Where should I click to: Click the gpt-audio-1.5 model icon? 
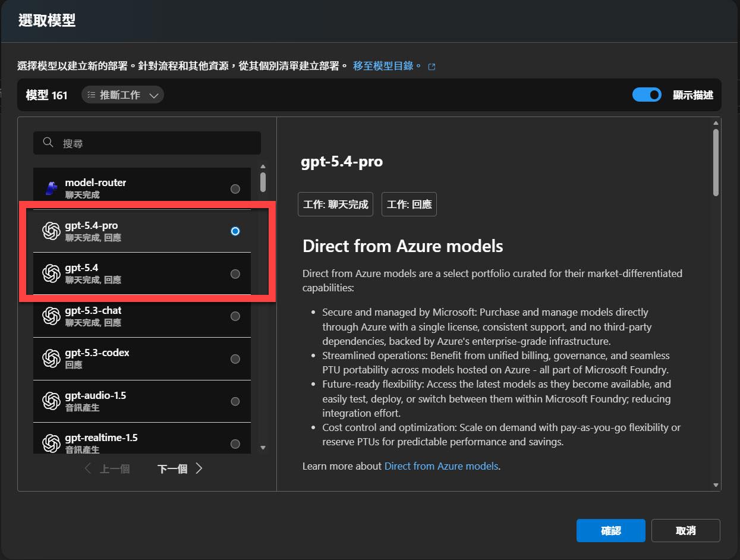(52, 401)
